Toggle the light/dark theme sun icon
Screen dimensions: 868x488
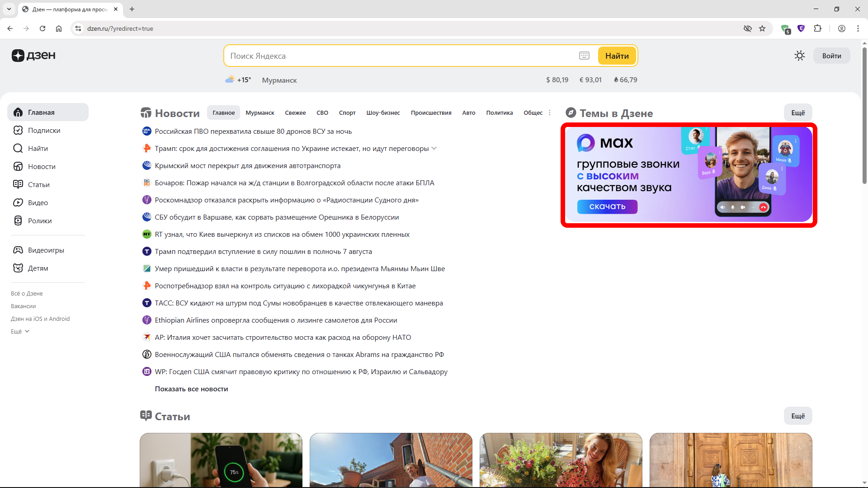coord(799,55)
